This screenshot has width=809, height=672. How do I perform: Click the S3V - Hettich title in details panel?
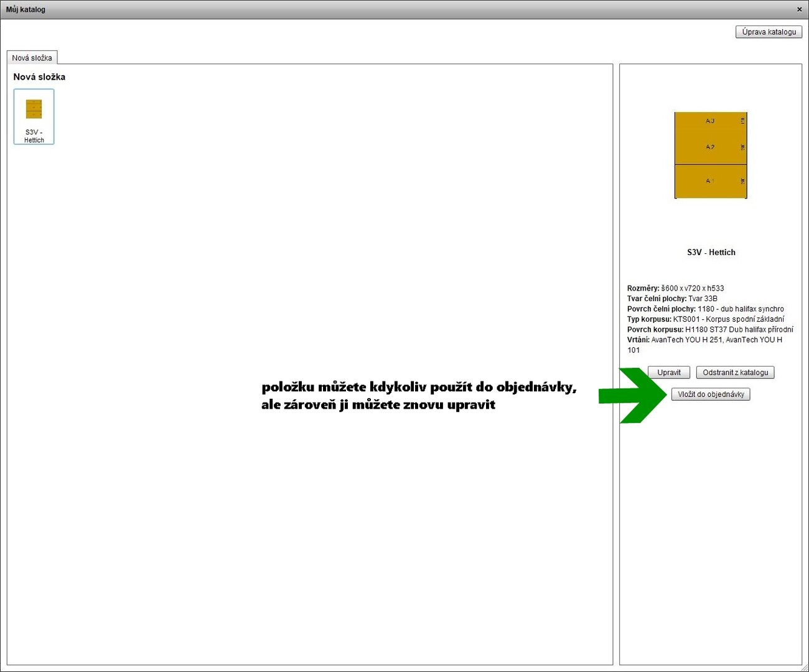pos(711,252)
